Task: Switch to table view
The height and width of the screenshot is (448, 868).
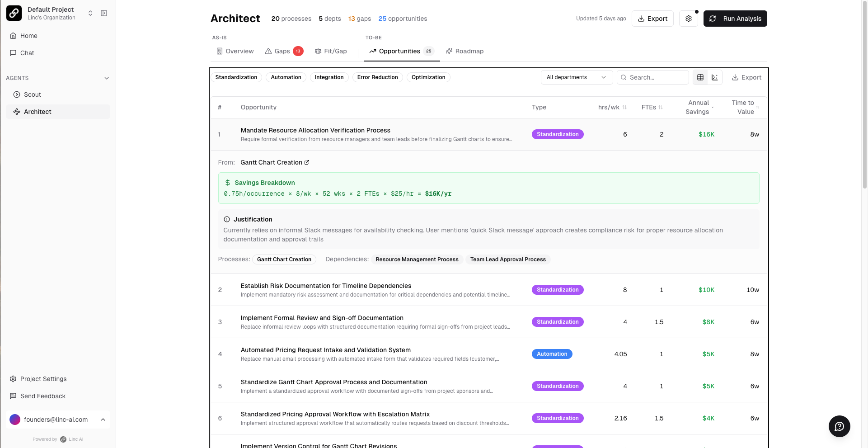Action: [700, 77]
